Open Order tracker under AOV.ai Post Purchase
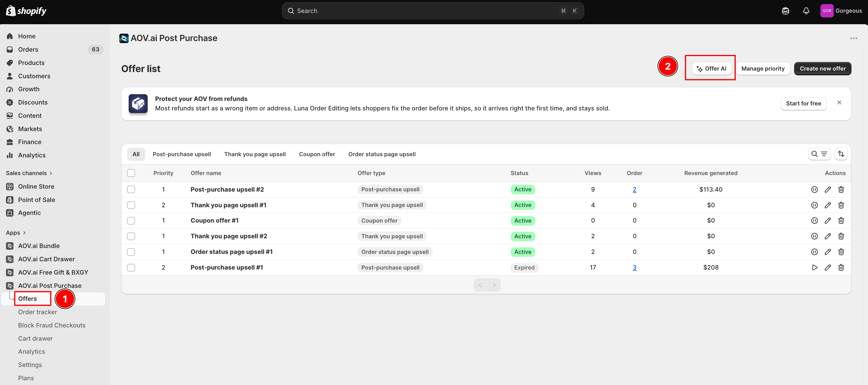 coord(37,312)
